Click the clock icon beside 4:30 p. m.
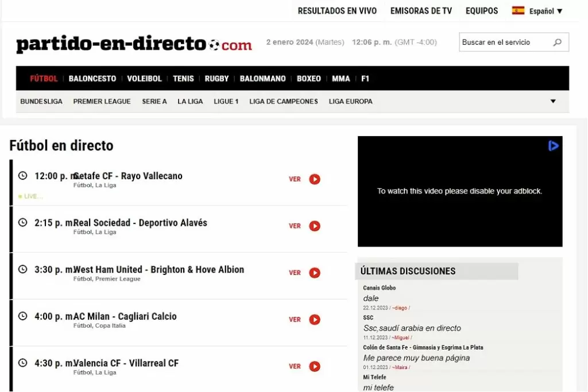 pyautogui.click(x=23, y=363)
